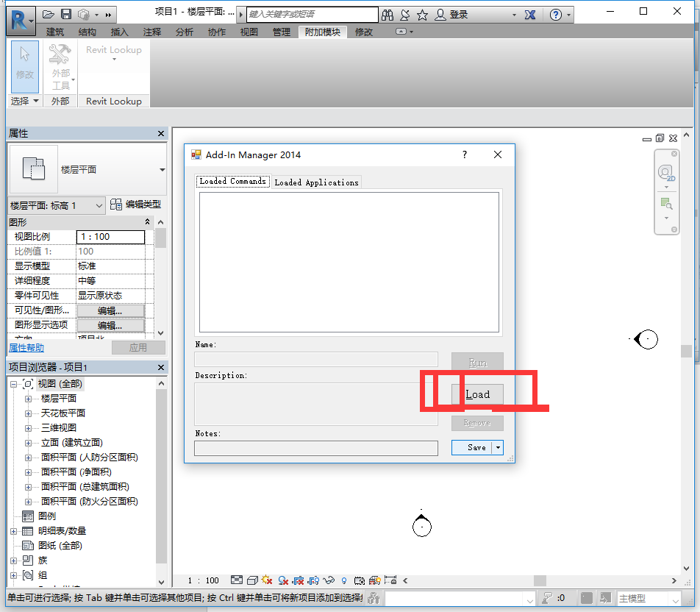Click the temporary view properties icon
The width and height of the screenshot is (700, 612).
[360, 580]
